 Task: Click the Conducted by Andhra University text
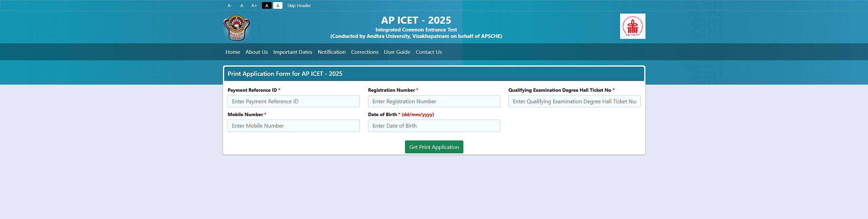point(416,36)
